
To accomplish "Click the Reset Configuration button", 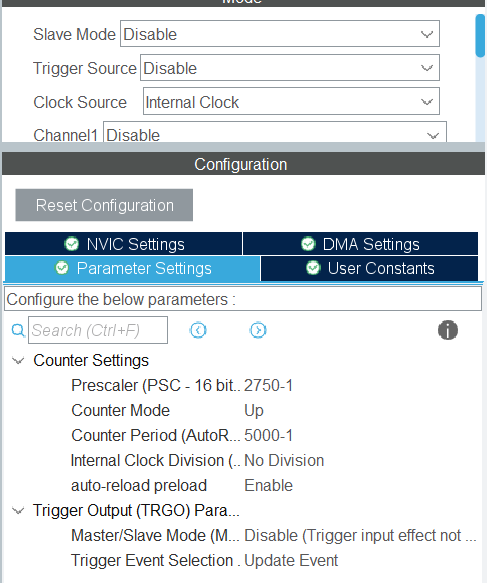I will point(104,205).
